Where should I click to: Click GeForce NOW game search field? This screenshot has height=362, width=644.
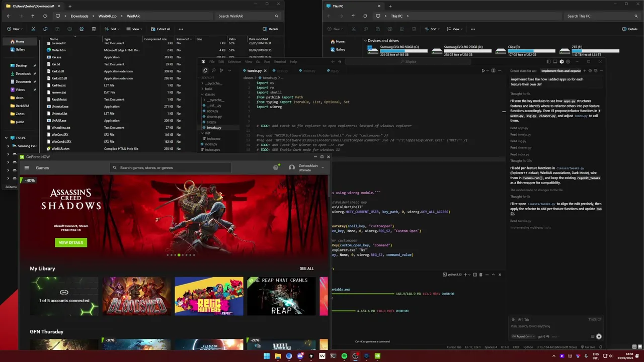click(x=171, y=167)
